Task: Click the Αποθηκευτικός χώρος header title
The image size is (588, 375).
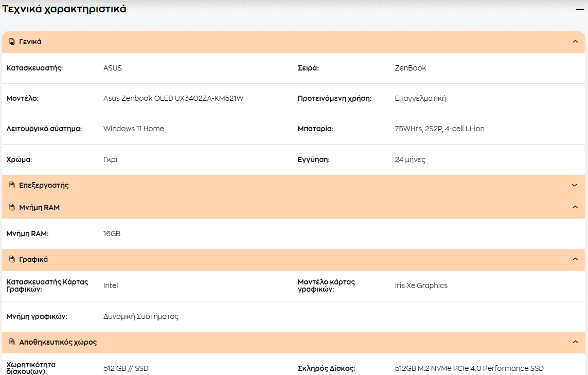Action: (58, 342)
